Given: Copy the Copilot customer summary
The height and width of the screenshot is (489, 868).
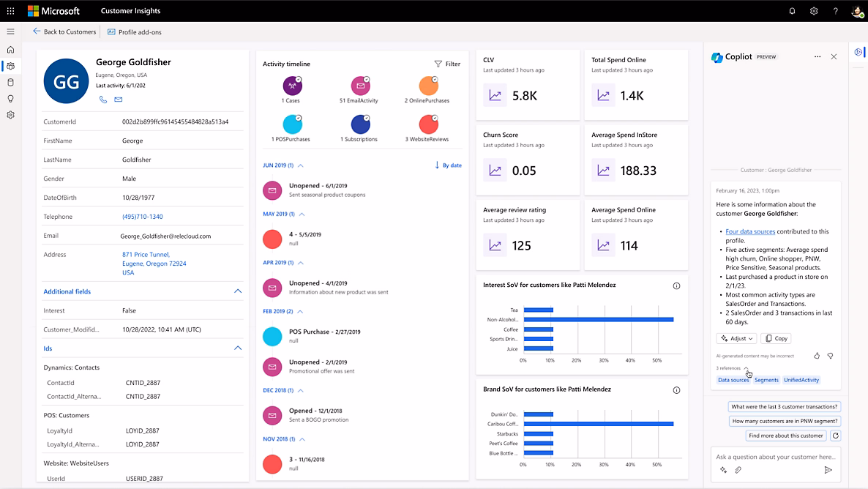Looking at the screenshot, I should [x=775, y=337].
